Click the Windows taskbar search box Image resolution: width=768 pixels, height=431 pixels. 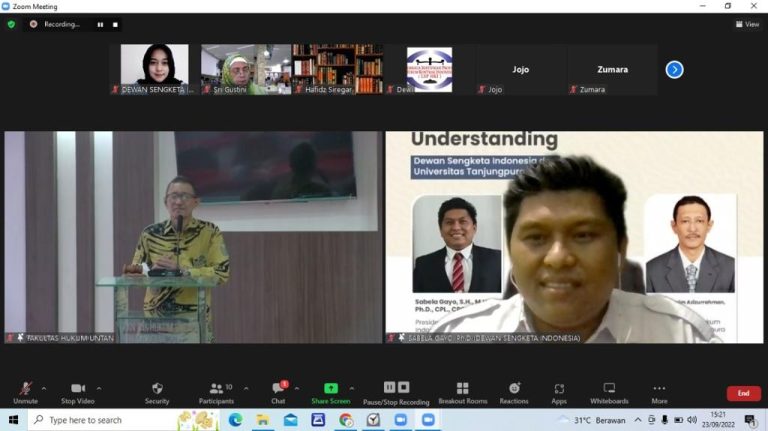pos(100,420)
